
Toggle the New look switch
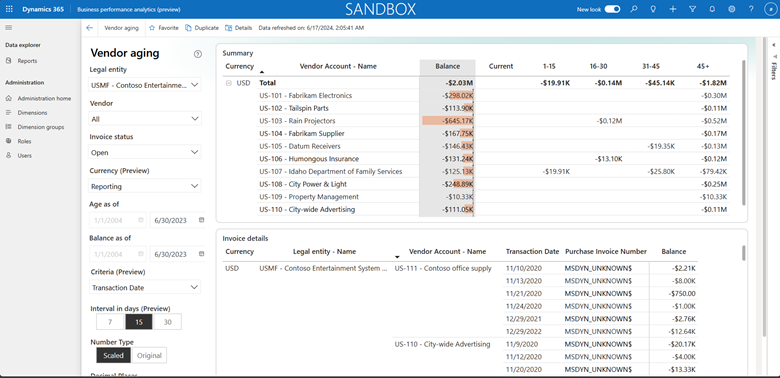(612, 9)
